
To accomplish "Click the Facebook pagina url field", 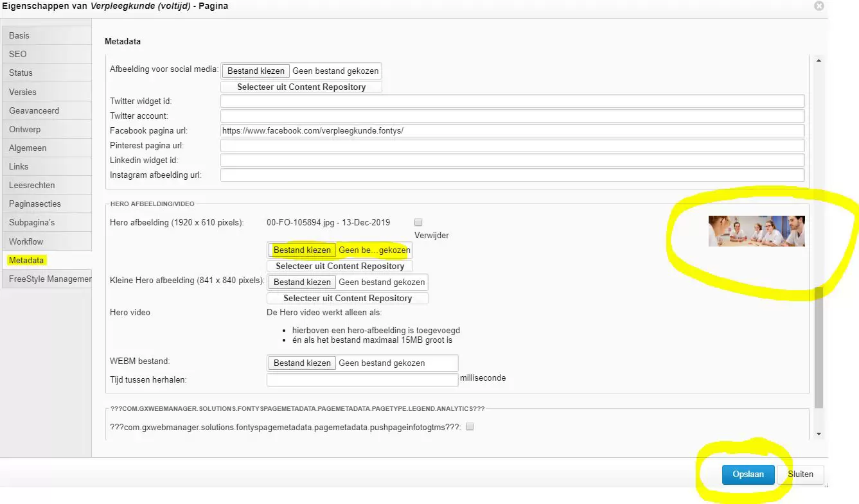I will coord(512,130).
